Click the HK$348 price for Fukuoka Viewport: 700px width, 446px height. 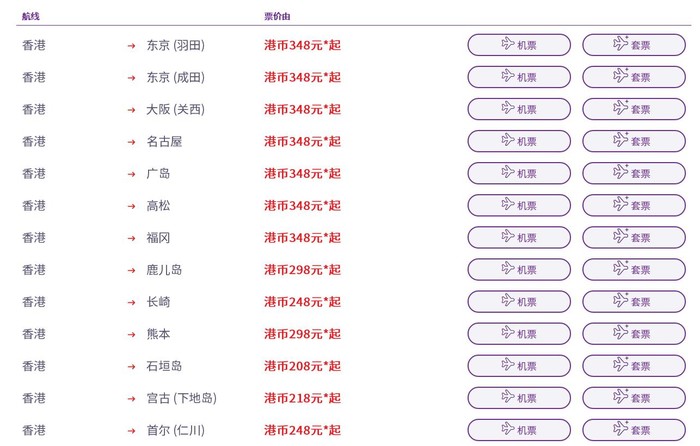(x=302, y=238)
